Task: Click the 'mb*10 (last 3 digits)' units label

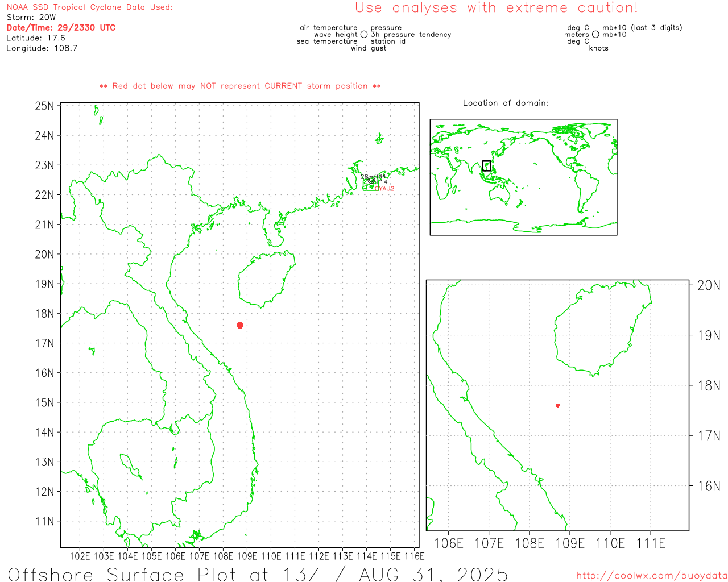Action: 642,28
